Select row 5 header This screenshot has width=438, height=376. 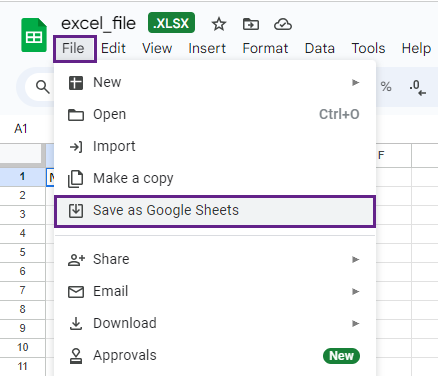22,252
